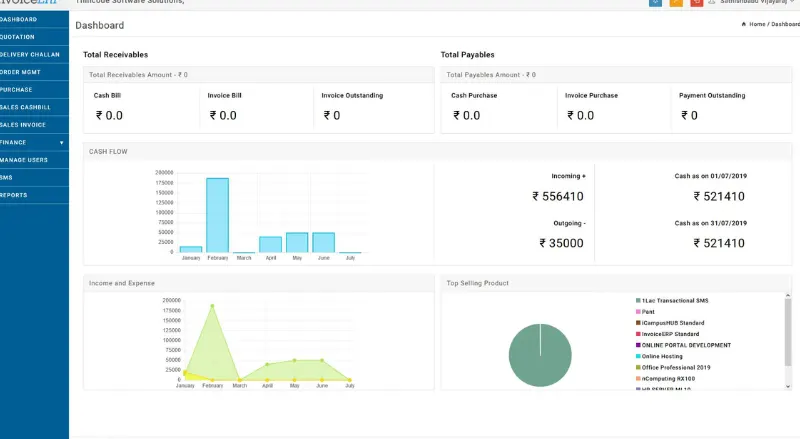Viewport: 800px width, 439px height.
Task: Open Order Mgmt sidebar item
Action: tap(34, 72)
